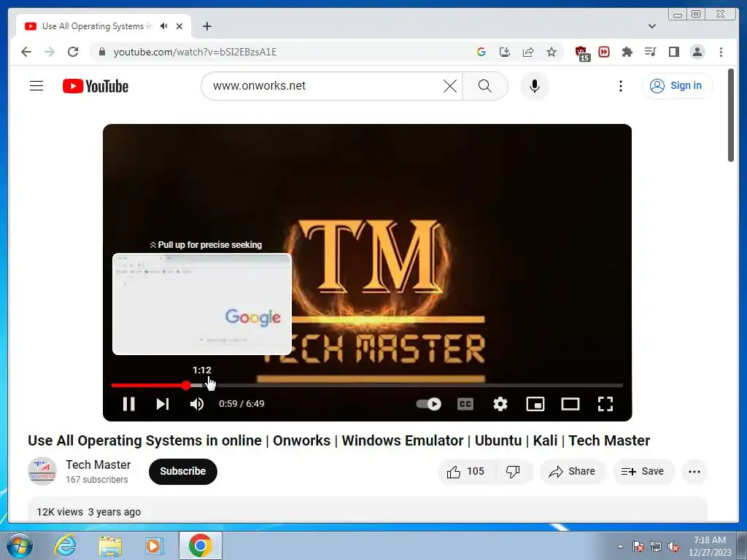This screenshot has width=747, height=560.
Task: Skip to the next video
Action: 163,404
